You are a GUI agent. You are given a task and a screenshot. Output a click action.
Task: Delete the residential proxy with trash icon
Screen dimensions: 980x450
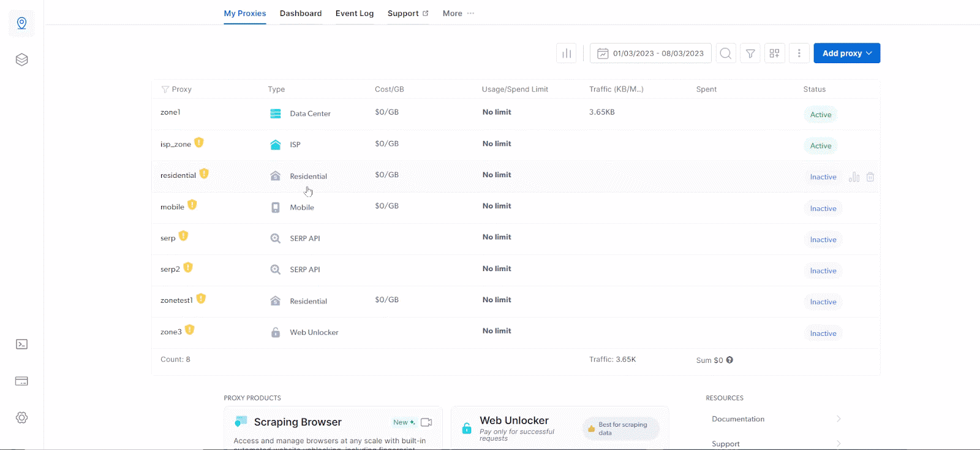tap(870, 177)
